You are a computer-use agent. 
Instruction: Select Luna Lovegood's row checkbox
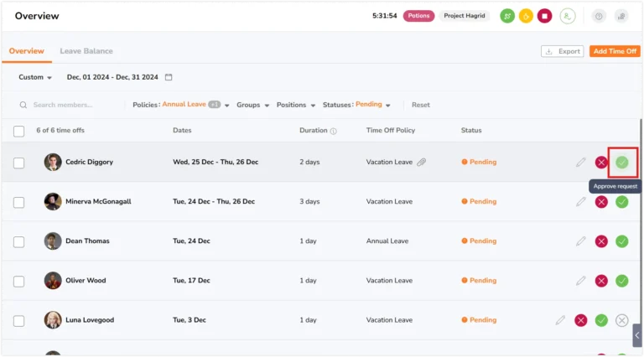click(x=19, y=320)
